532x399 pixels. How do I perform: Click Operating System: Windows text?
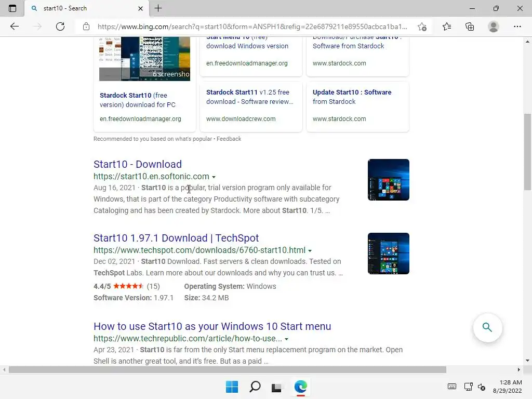coord(230,286)
